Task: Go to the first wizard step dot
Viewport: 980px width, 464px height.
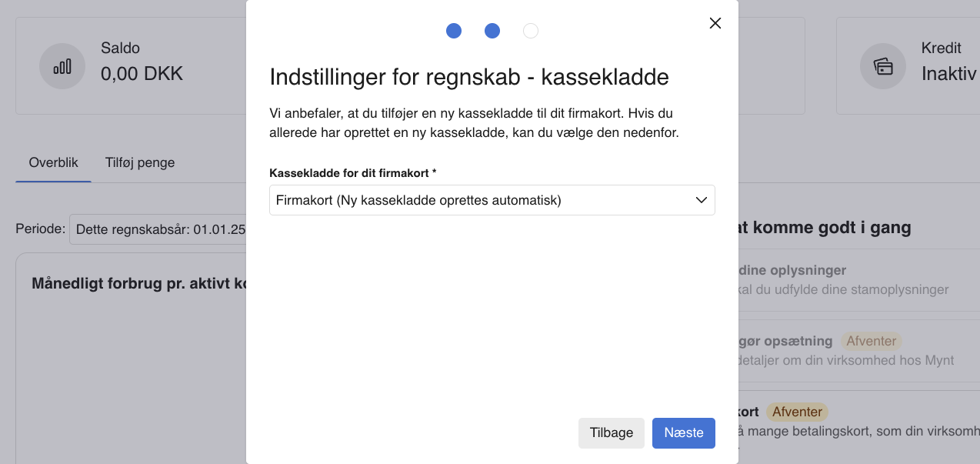Action: point(454,31)
